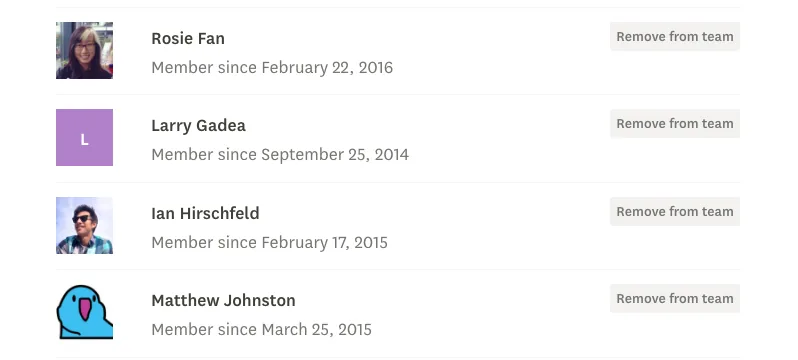Remove Rosie Fan from the team
798x360 pixels.
point(675,37)
